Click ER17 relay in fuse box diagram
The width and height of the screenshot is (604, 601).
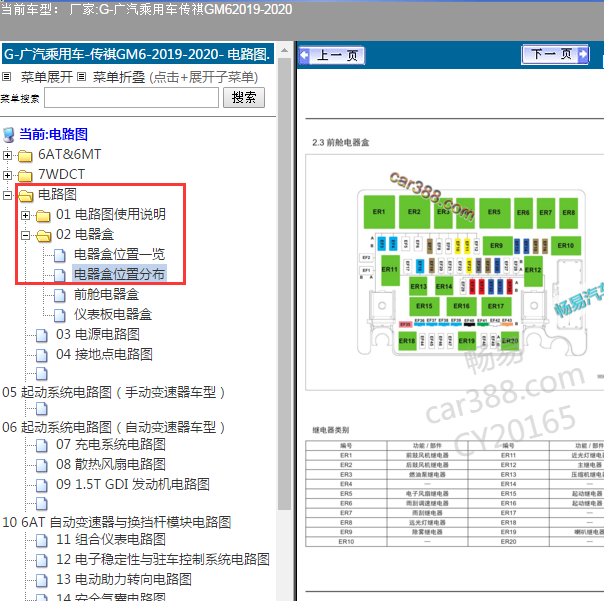click(x=496, y=306)
